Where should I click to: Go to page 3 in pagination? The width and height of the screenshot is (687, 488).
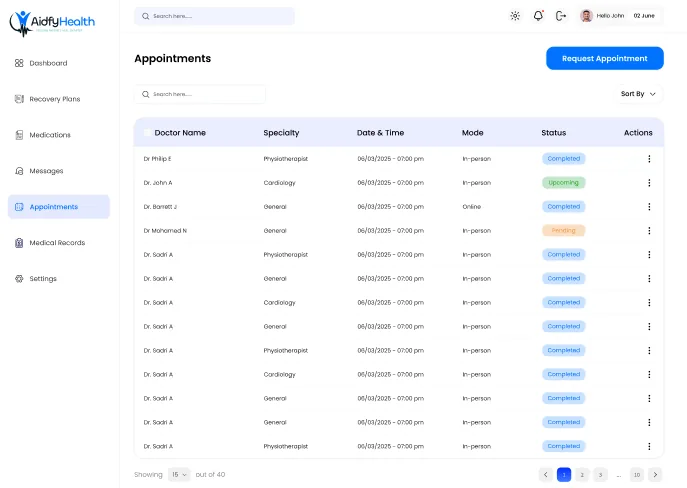click(x=600, y=474)
